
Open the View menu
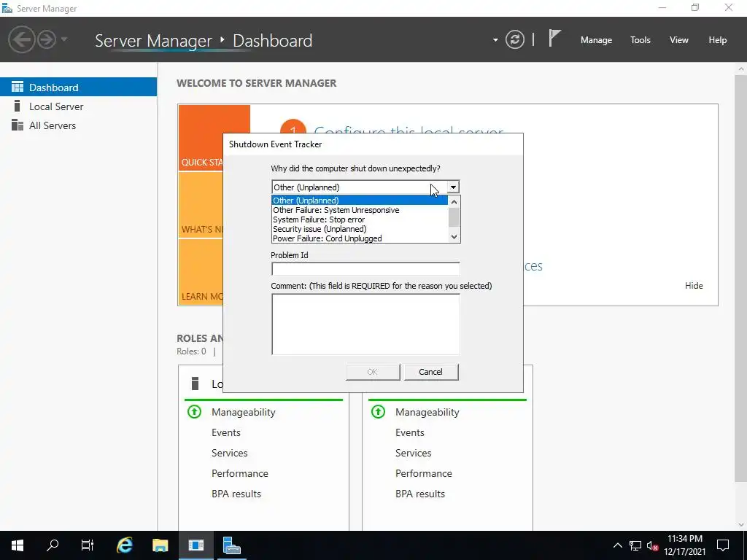click(679, 40)
